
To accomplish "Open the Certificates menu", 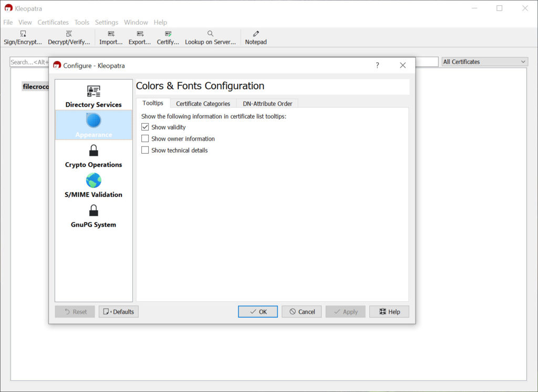I will coord(53,22).
